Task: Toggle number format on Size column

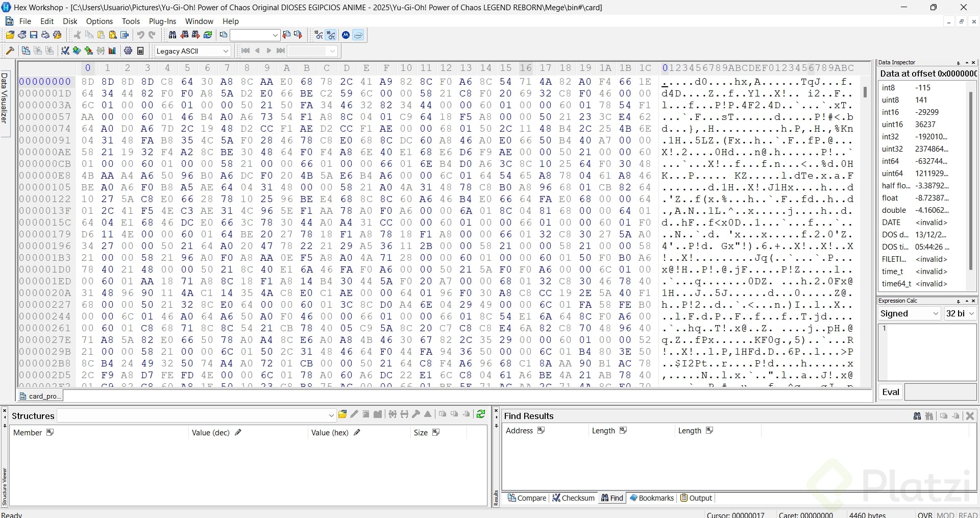Action: tap(436, 432)
